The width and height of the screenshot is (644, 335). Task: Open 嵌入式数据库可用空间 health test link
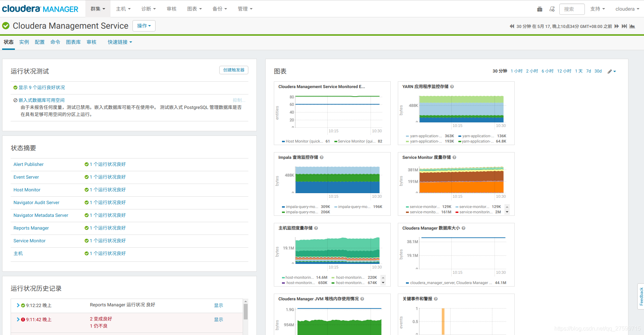41,100
